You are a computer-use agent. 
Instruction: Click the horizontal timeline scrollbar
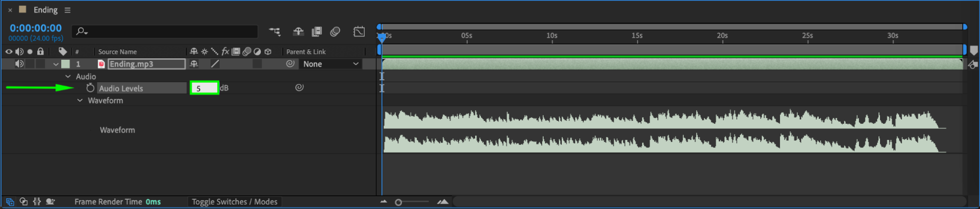(x=709, y=202)
